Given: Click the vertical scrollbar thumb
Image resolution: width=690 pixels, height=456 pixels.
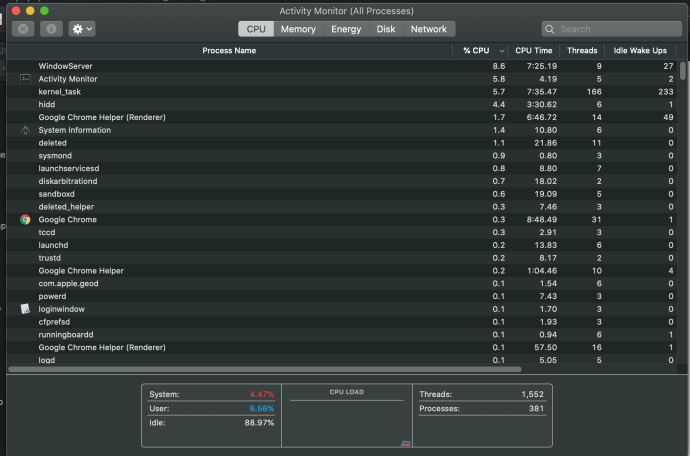Looking at the screenshot, I should click(683, 71).
